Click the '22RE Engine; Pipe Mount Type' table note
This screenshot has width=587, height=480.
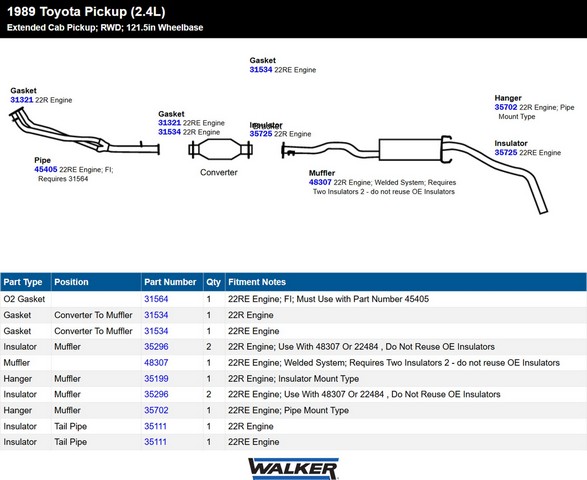(288, 410)
